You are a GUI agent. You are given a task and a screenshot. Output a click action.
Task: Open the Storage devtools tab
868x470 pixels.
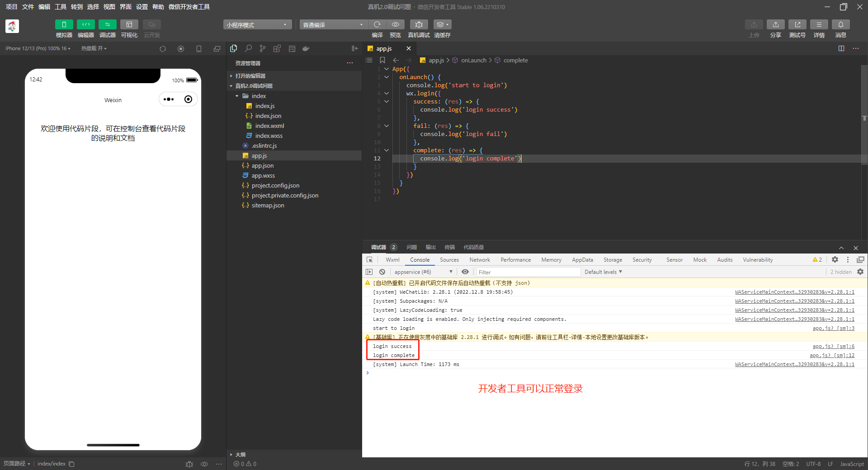click(x=613, y=260)
